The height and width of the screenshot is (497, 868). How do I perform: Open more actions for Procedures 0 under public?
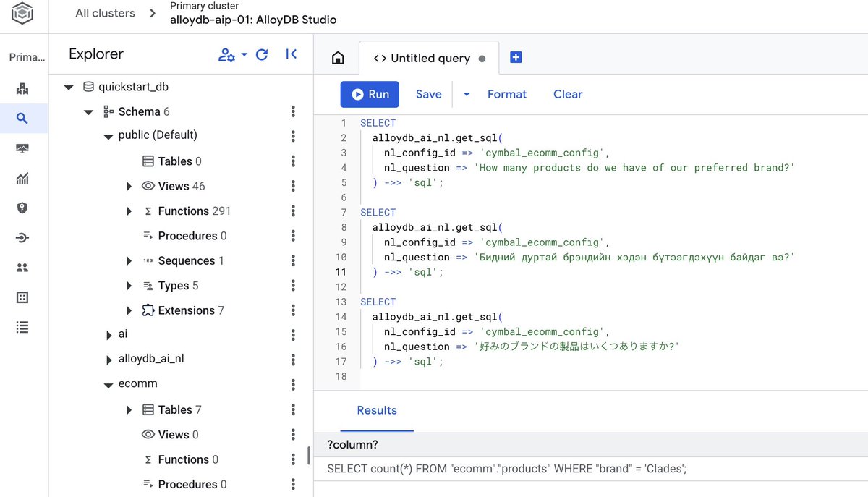coord(293,236)
